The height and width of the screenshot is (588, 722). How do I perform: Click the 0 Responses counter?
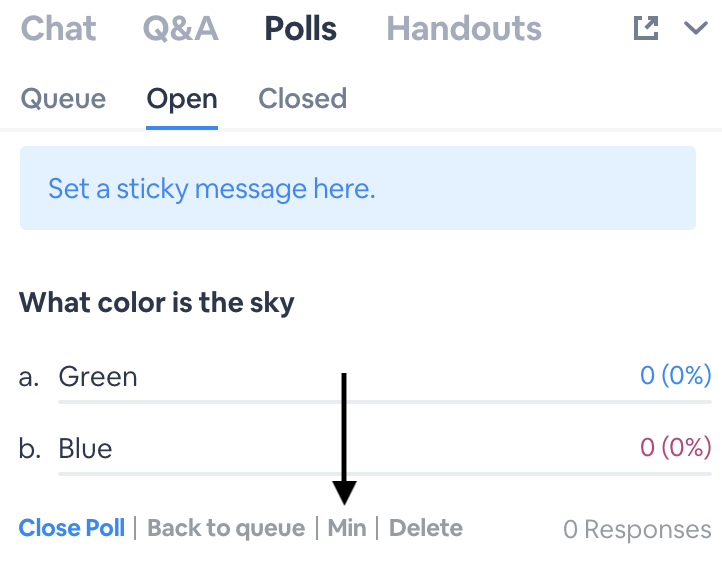(x=637, y=529)
